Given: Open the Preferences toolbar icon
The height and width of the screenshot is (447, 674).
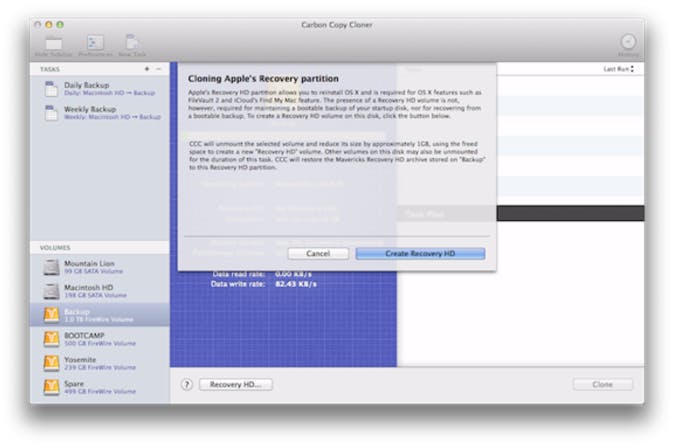Looking at the screenshot, I should [95, 42].
